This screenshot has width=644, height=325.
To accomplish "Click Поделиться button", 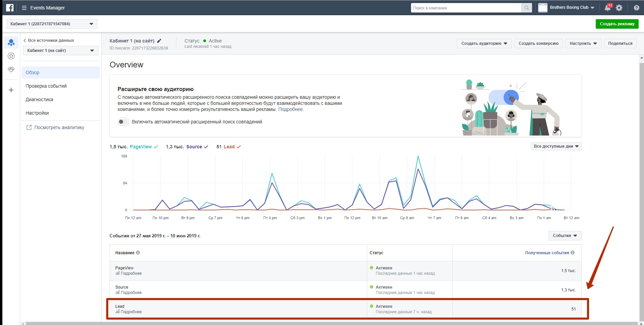I will pos(620,43).
